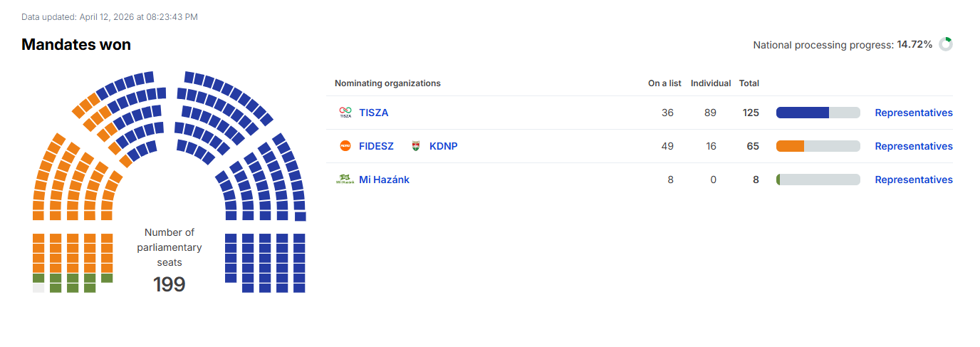Open the Mi Hazánk party name link
Viewport: 980px width, 347px height.
[384, 180]
